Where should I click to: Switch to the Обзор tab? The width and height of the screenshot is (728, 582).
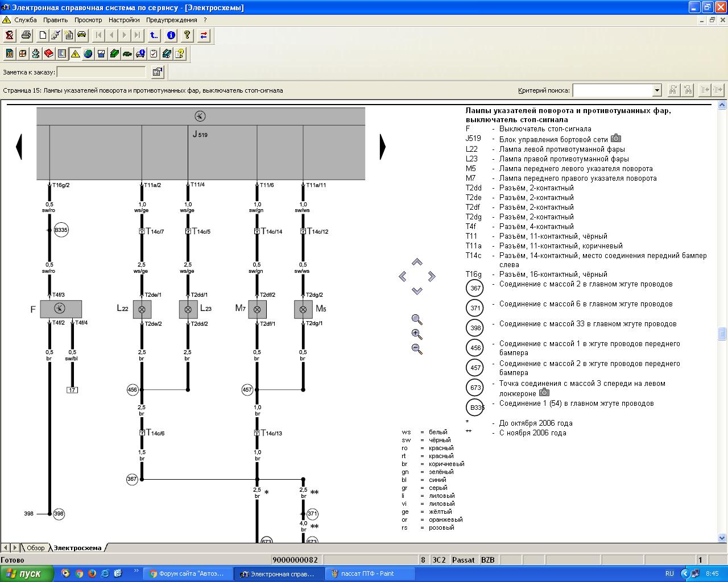click(35, 548)
